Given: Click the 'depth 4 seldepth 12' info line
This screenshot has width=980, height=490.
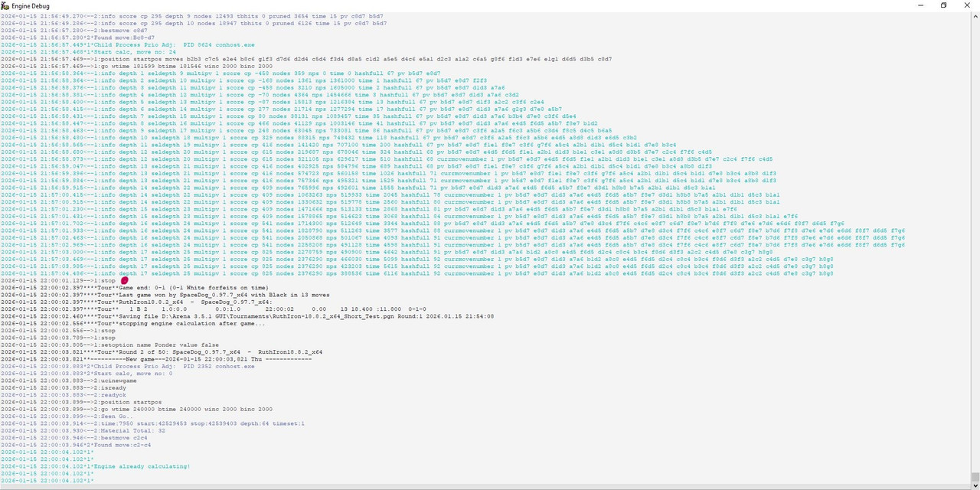Looking at the screenshot, I should click(x=260, y=94).
